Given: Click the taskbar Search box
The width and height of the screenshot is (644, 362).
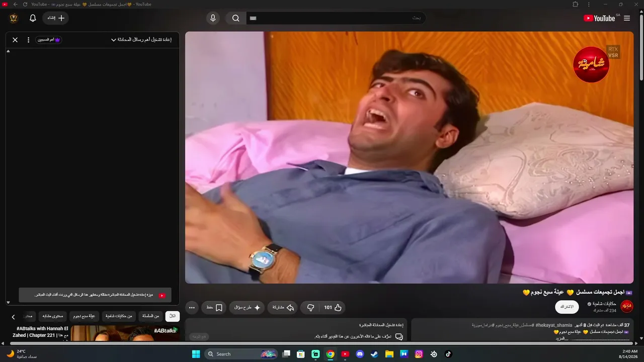Looking at the screenshot, I should [242, 354].
